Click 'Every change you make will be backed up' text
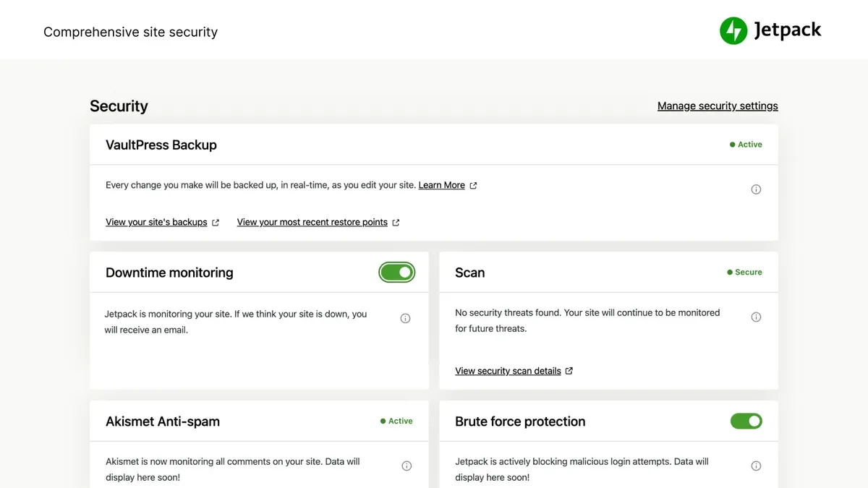The image size is (868, 488). tap(260, 185)
